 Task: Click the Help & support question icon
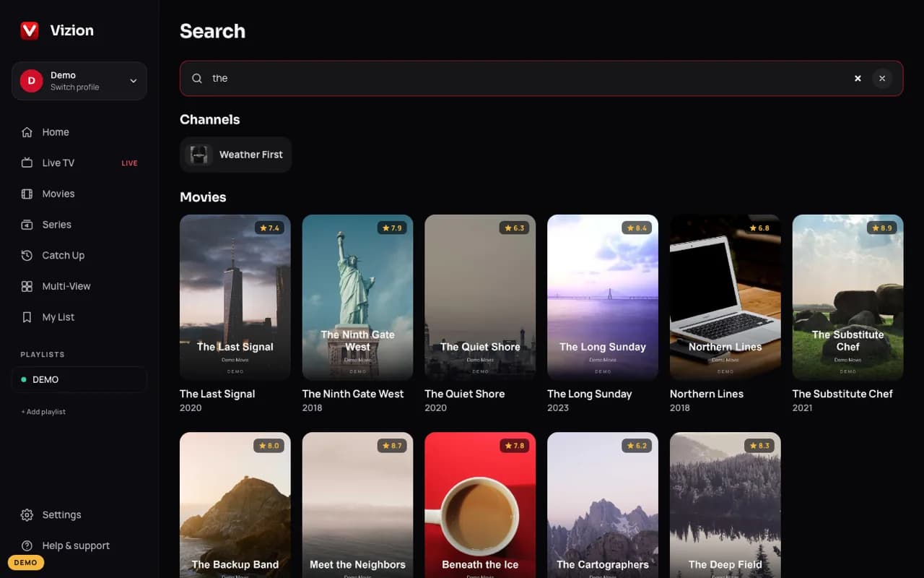27,545
